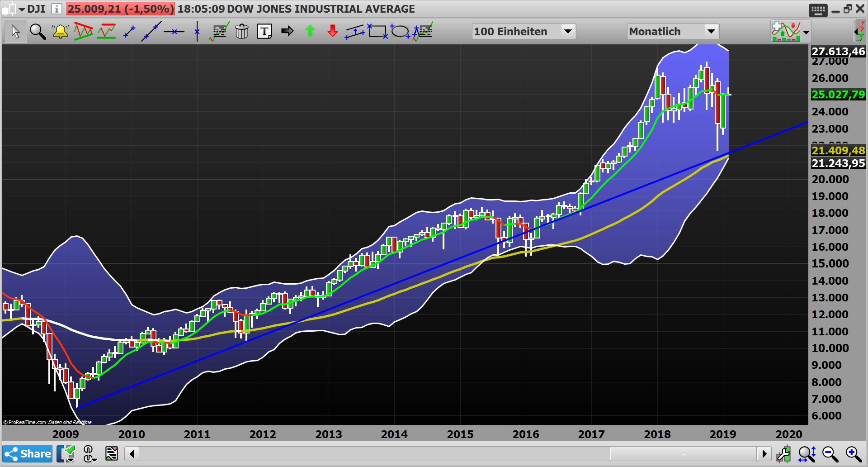Image resolution: width=868 pixels, height=467 pixels.
Task: Click the ProRealTime.com copyright link
Action: point(24,422)
